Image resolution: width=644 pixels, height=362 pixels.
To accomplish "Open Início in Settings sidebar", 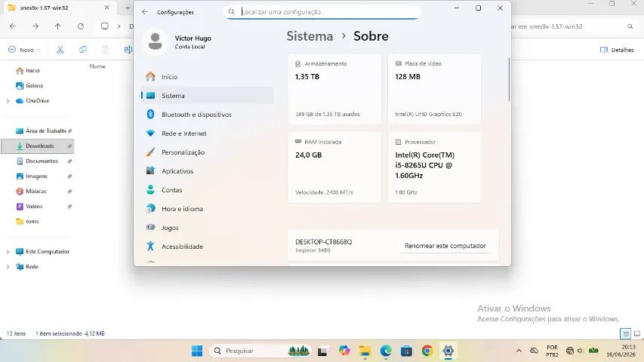I will pos(207,77).
